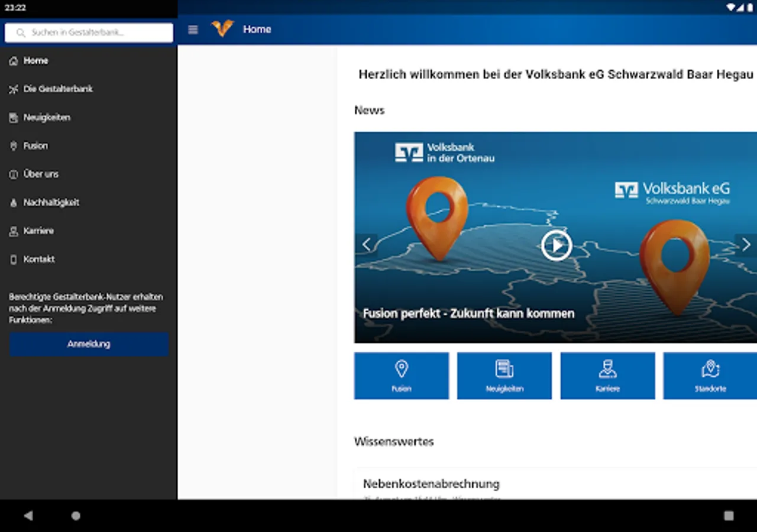Open the Neuigkeiten tile below the banner

coord(504,376)
